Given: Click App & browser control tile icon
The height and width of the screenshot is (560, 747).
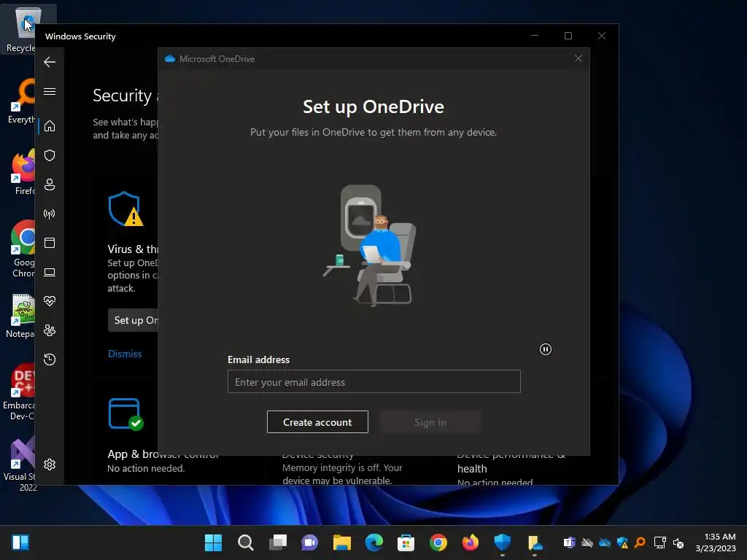Looking at the screenshot, I should point(125,414).
